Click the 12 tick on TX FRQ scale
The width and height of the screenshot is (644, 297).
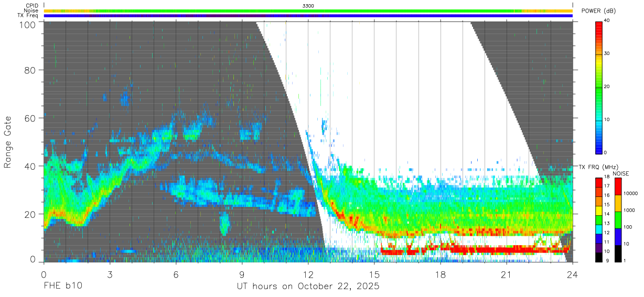608,233
